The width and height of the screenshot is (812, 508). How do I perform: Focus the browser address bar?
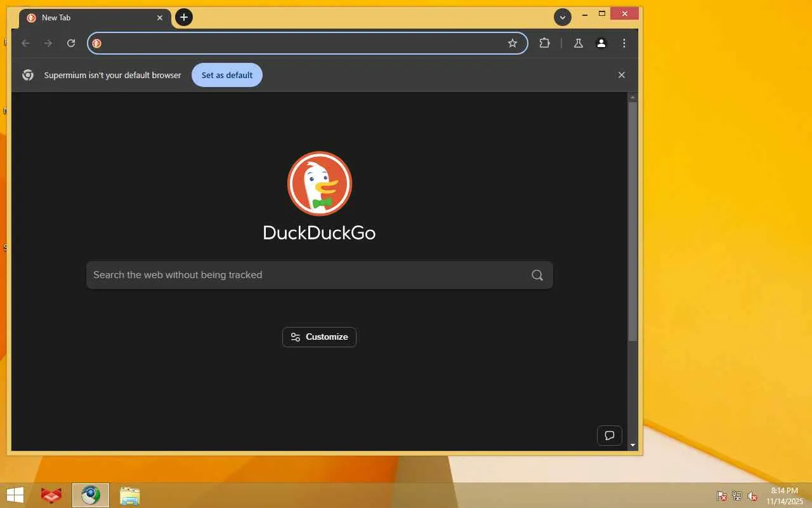308,43
